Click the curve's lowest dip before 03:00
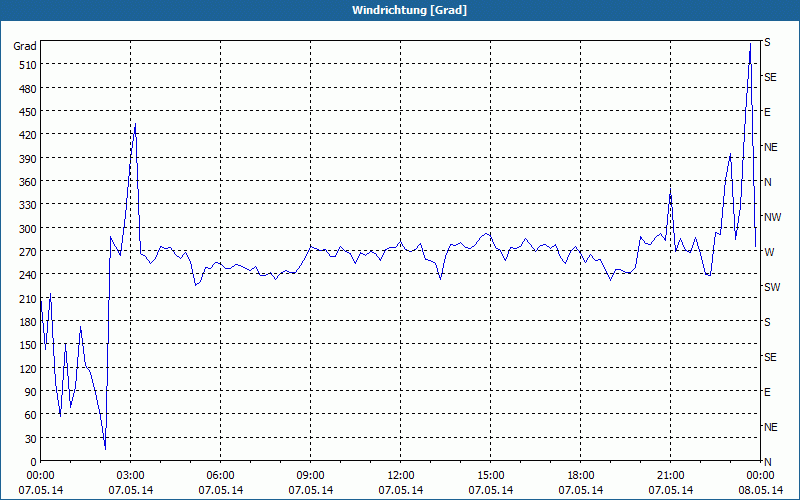Screen dimensions: 800x500 pyautogui.click(x=105, y=448)
